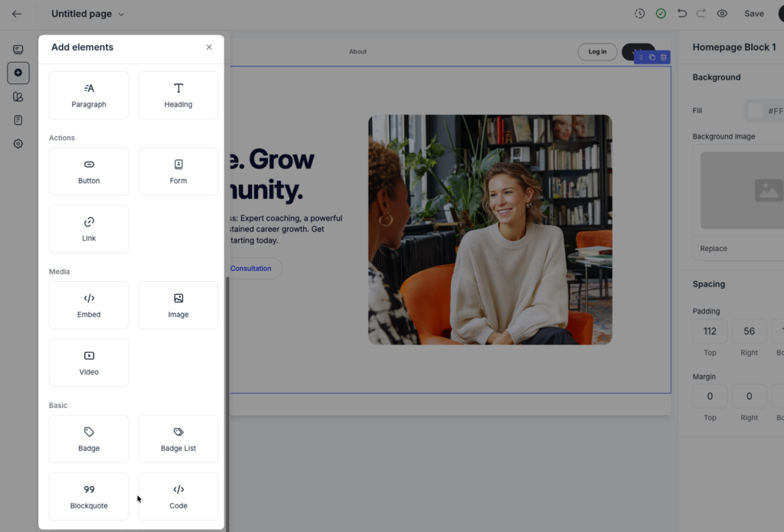Go back using the left arrow icon
Image resolution: width=784 pixels, height=532 pixels.
(17, 14)
